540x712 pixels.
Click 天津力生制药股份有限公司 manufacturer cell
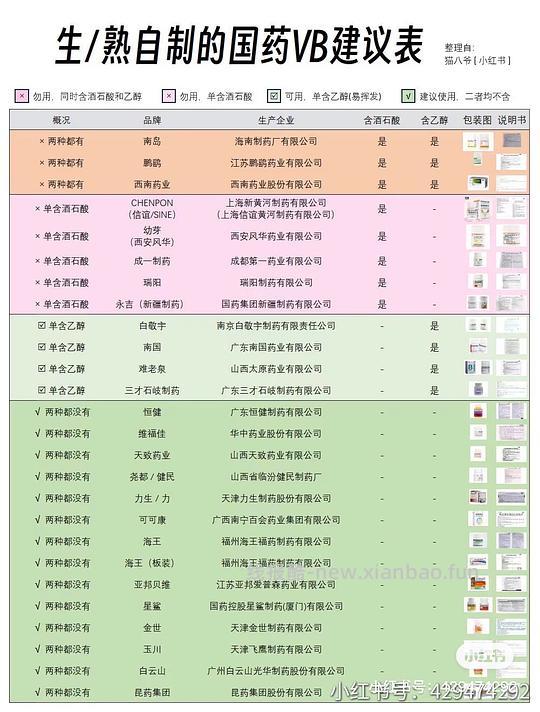[x=276, y=499]
